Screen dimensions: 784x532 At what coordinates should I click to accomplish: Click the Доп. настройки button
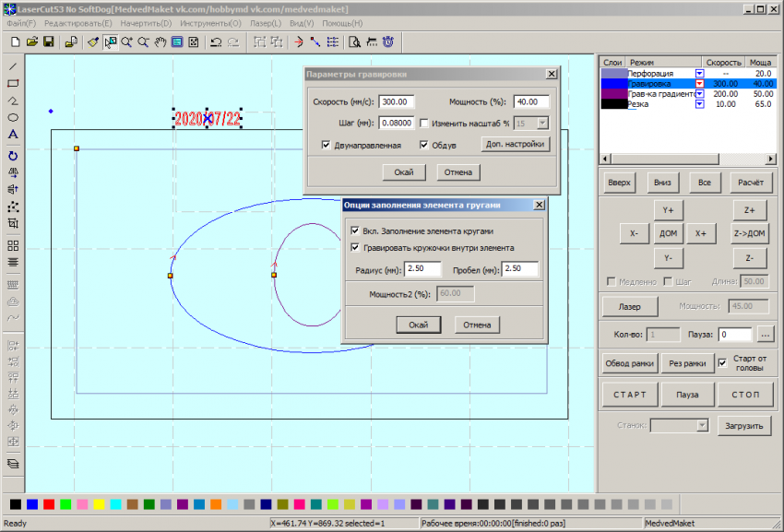[516, 144]
